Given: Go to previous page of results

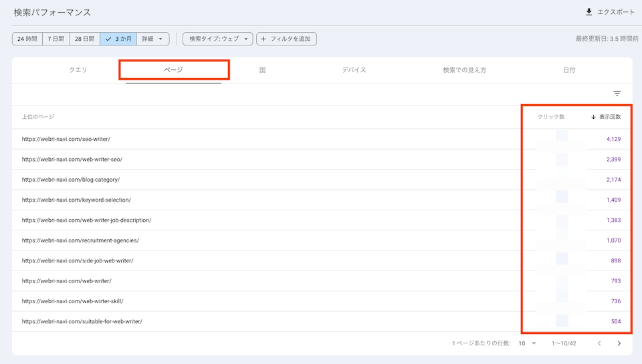Looking at the screenshot, I should [x=599, y=343].
